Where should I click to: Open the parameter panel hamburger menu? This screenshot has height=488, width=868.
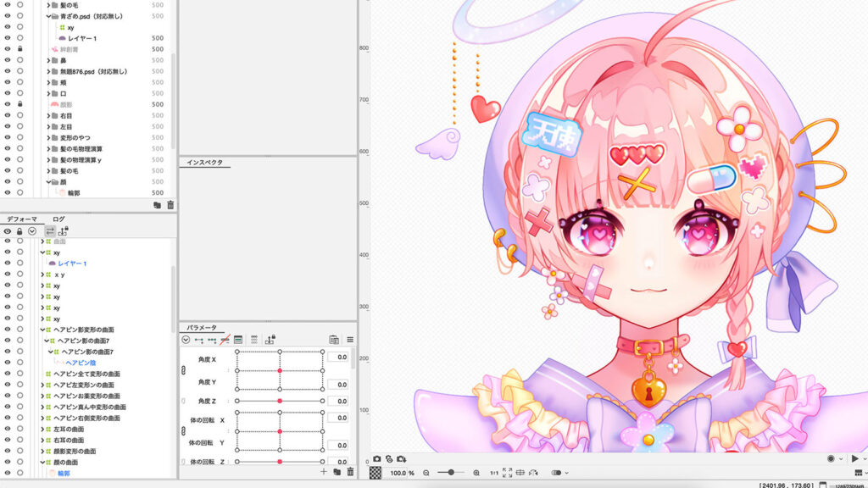pyautogui.click(x=350, y=340)
